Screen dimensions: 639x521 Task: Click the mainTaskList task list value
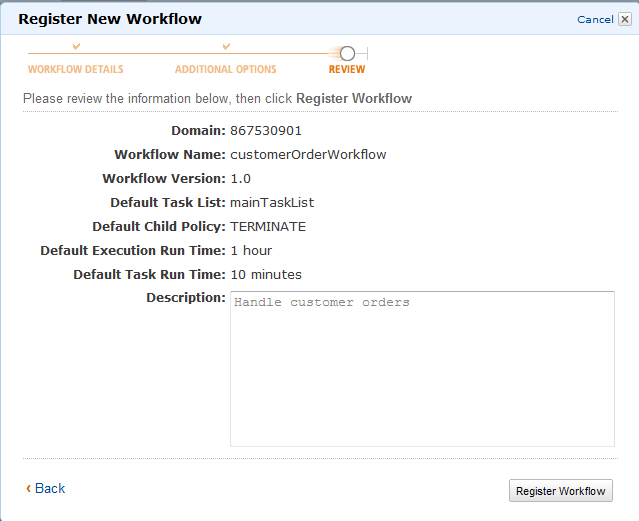pos(272,202)
